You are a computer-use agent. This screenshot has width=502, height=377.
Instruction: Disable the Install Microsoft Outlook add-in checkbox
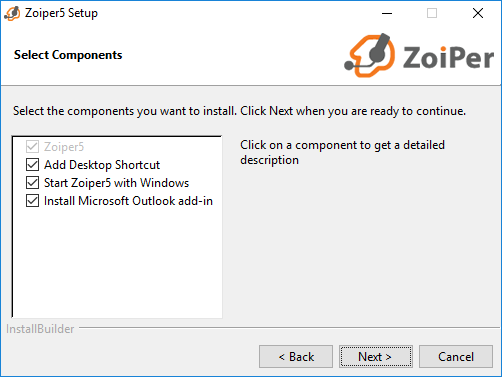pos(32,201)
